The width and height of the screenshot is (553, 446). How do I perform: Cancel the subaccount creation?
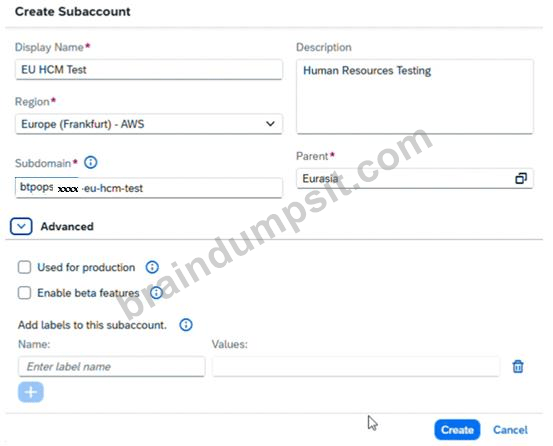(x=510, y=430)
